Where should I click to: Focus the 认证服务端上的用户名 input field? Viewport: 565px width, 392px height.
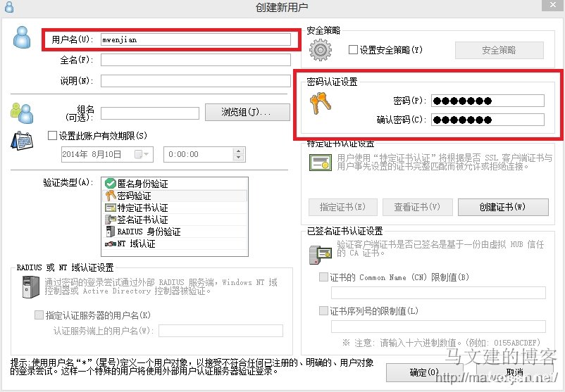point(221,331)
